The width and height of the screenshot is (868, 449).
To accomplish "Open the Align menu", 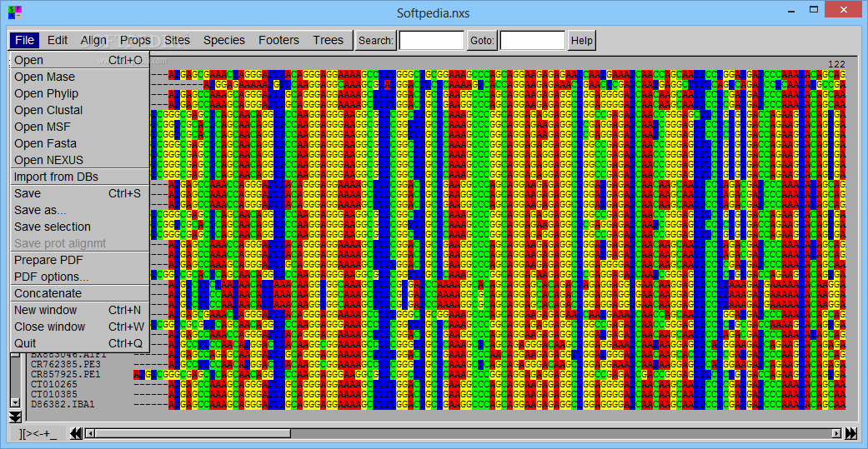I will (x=93, y=40).
